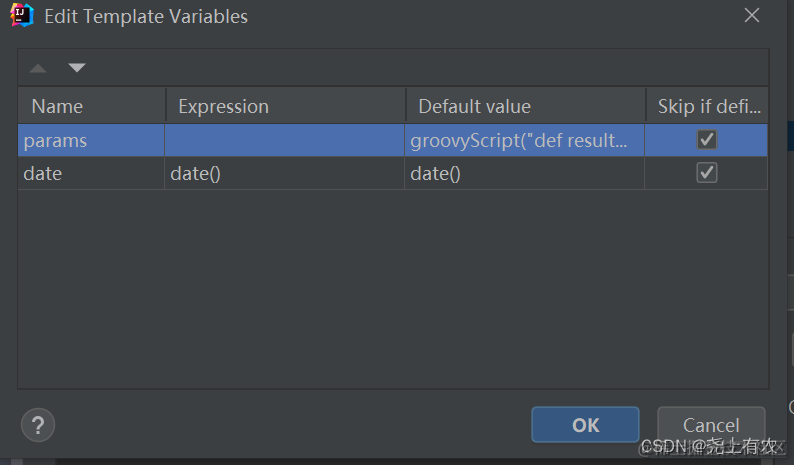Toggle Skip if defined for params
This screenshot has height=465, width=794.
(707, 140)
